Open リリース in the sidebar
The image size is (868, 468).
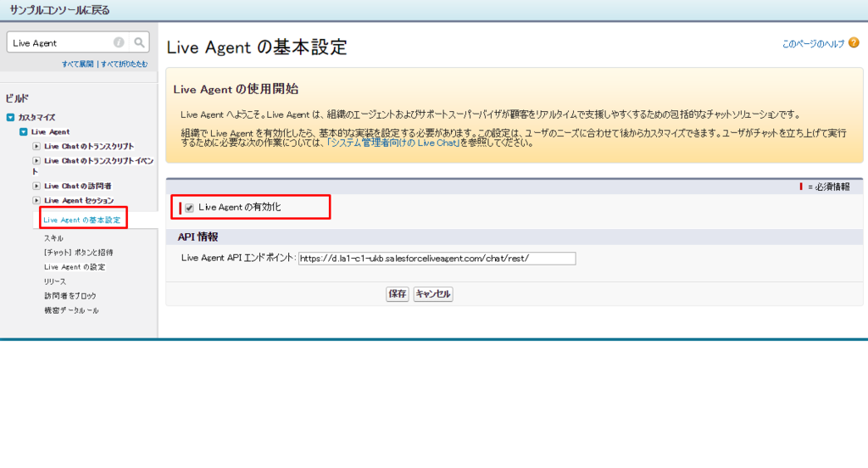(55, 281)
